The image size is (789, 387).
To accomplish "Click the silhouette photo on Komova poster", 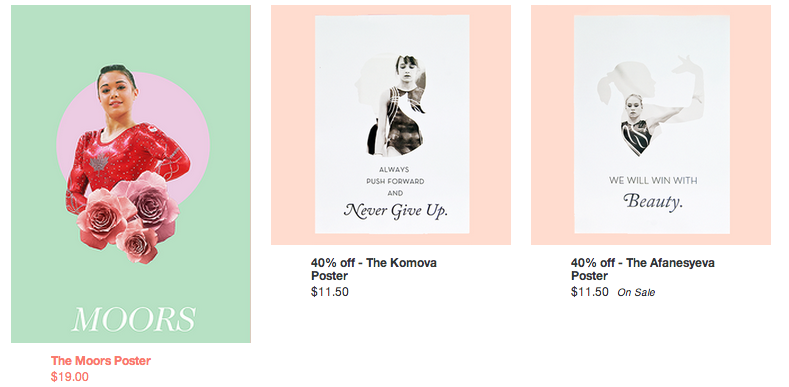I will [391, 105].
